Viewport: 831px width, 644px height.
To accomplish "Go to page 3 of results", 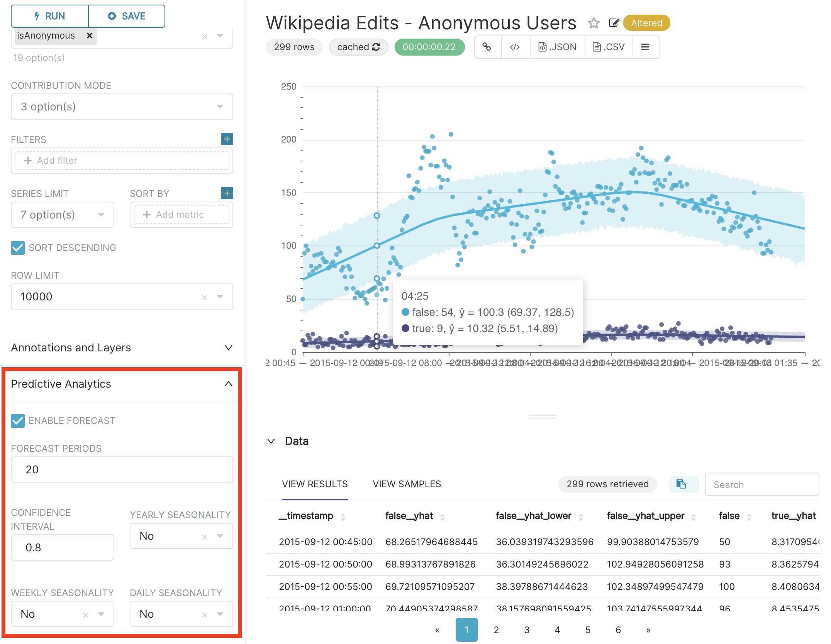I will click(527, 630).
